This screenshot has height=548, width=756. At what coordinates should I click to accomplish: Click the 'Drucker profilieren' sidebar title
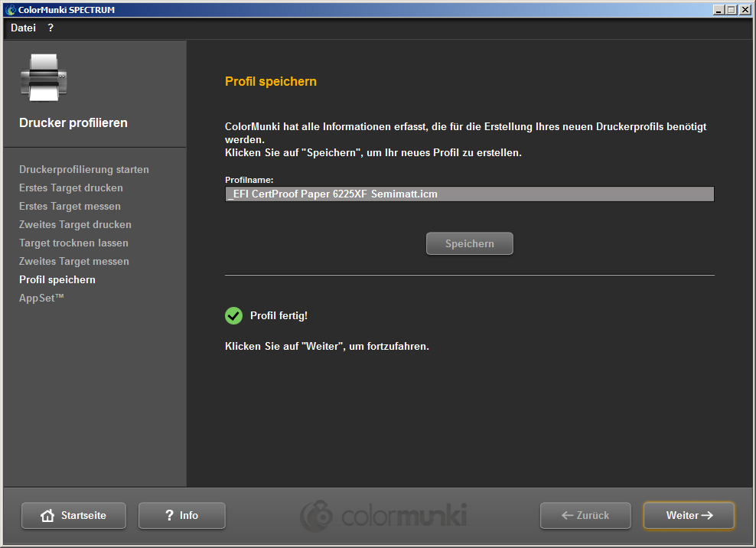point(73,122)
